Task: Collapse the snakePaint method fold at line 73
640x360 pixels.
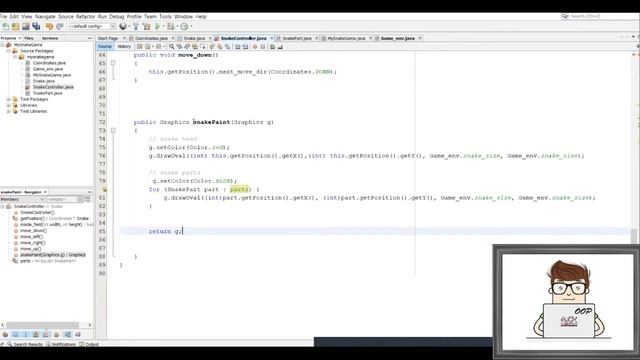Action: tap(113, 131)
